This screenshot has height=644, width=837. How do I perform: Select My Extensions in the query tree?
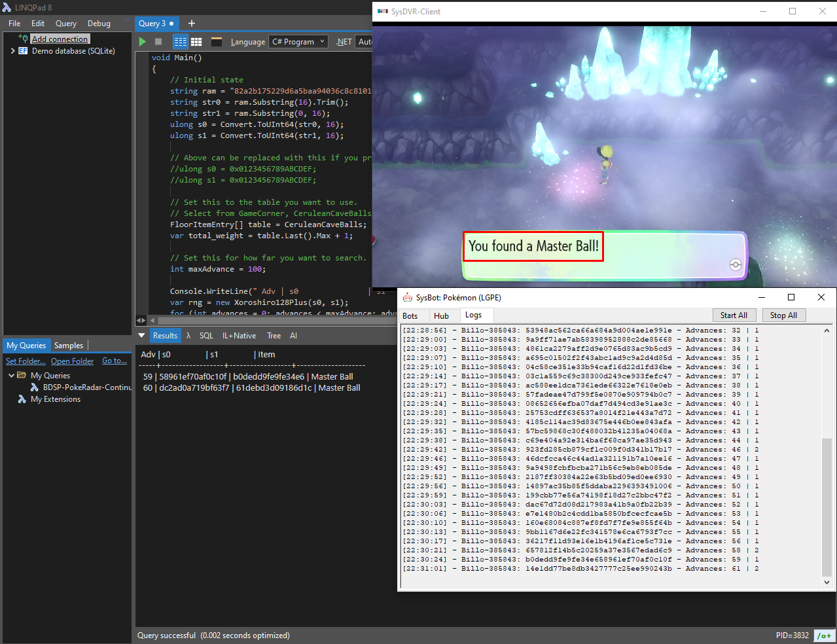56,399
